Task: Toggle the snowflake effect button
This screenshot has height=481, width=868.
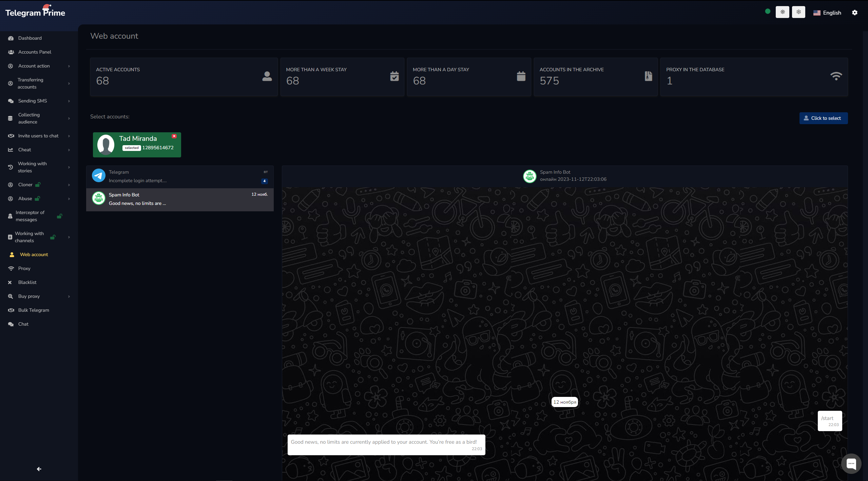Action: [x=798, y=12]
